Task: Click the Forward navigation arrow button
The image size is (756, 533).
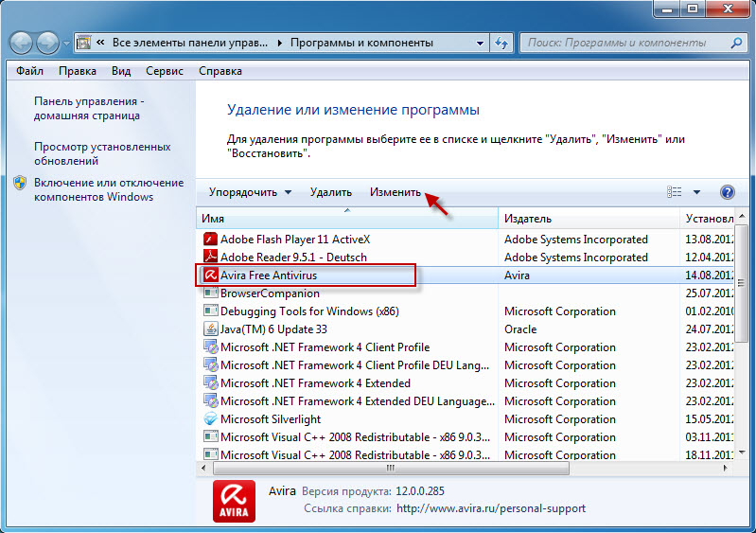Action: tap(47, 43)
